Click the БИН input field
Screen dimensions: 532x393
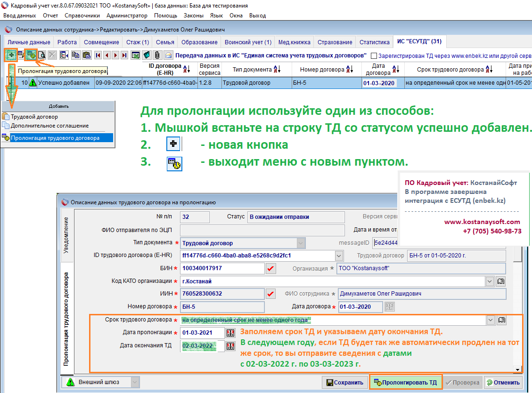(x=222, y=269)
